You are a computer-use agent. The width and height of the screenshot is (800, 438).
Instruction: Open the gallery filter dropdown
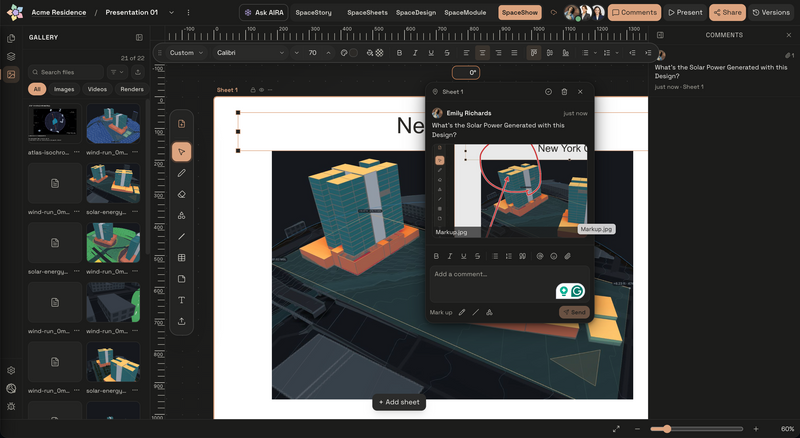tap(117, 72)
